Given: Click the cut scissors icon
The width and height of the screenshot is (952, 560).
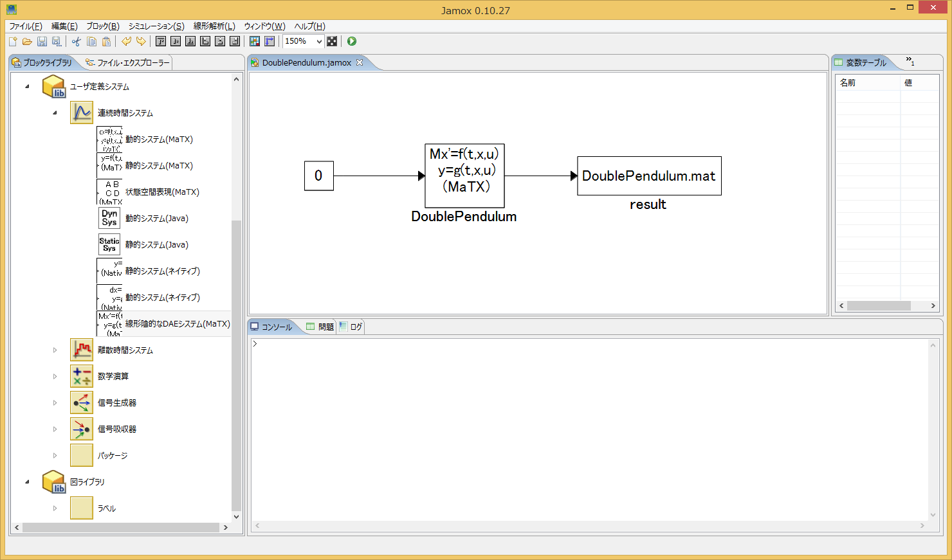Looking at the screenshot, I should (x=77, y=42).
